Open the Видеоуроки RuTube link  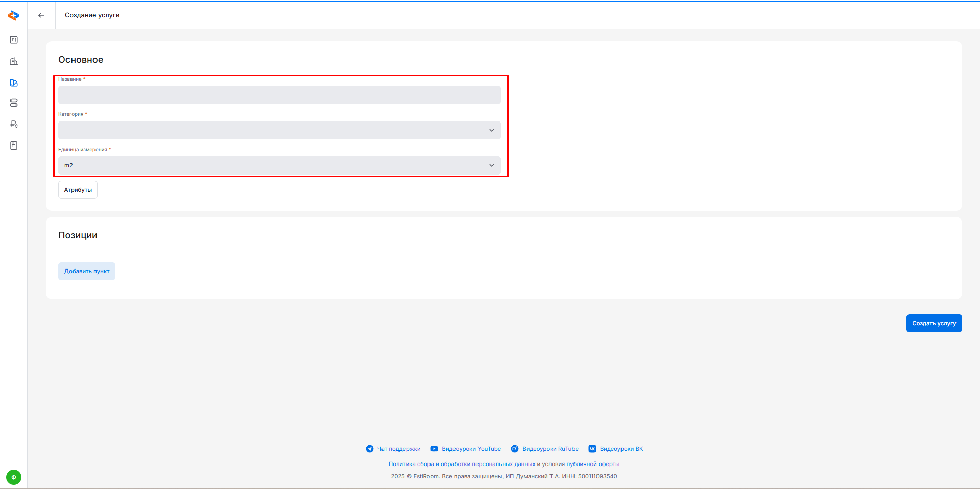[x=550, y=449]
